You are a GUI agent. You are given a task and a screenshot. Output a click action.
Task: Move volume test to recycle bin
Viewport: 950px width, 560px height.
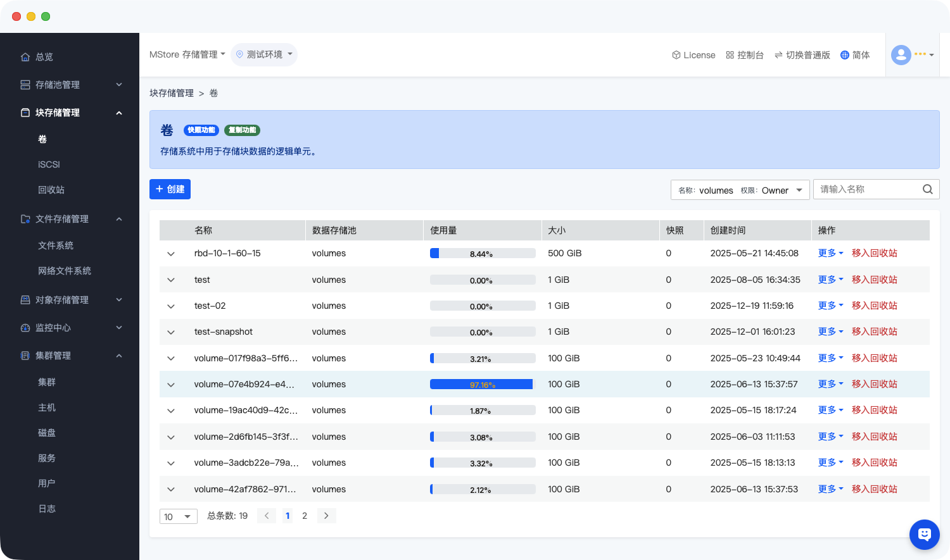[874, 280]
